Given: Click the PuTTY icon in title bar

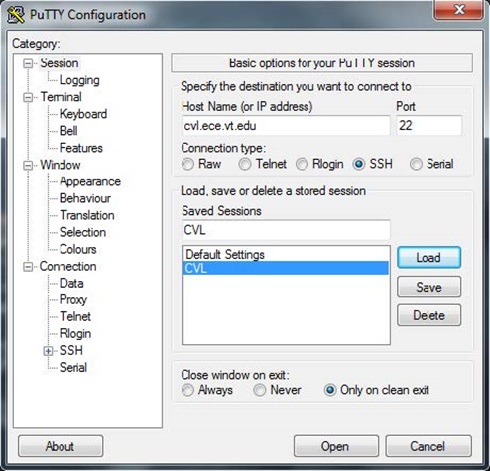Looking at the screenshot, I should 16,15.
